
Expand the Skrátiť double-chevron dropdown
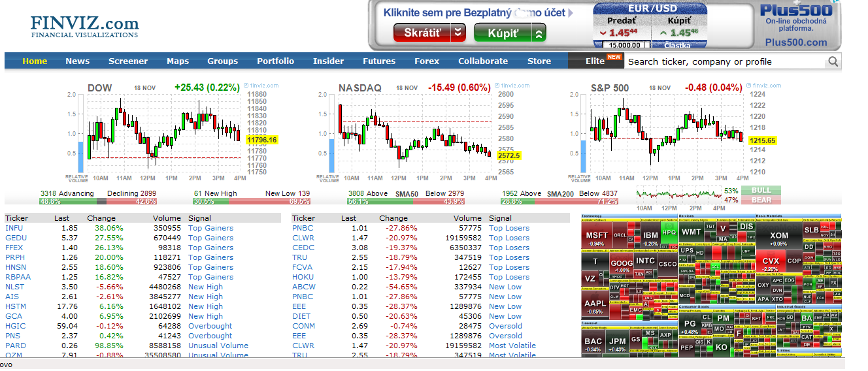458,32
